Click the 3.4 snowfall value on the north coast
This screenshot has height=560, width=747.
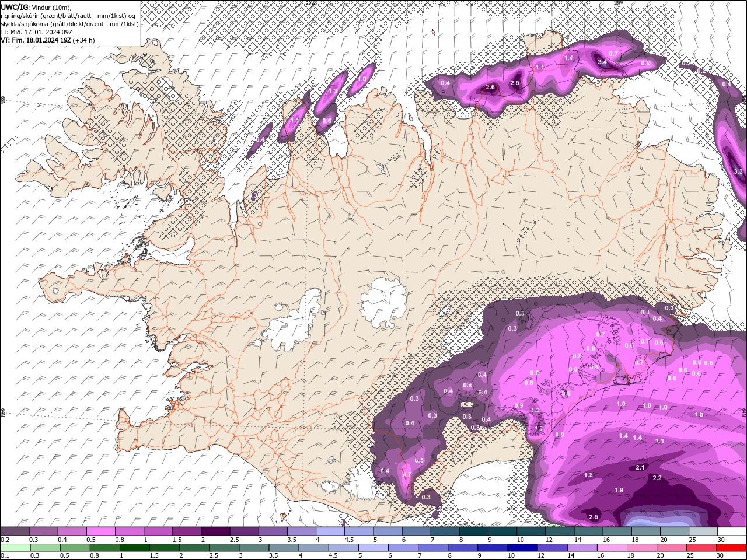(603, 62)
